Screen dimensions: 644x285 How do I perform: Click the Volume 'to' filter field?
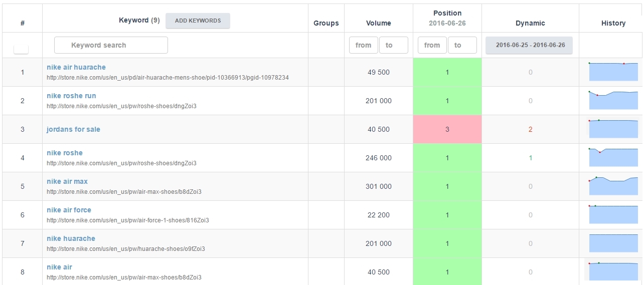pos(394,45)
